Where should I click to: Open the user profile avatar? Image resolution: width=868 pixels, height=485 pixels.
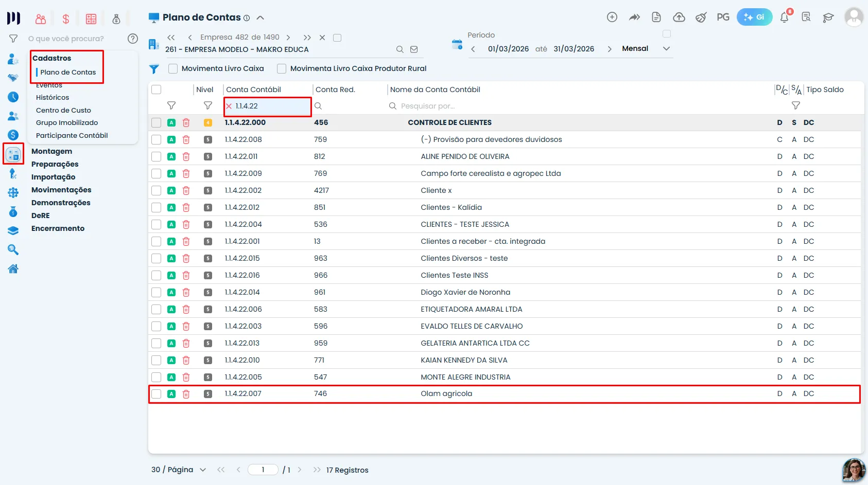coord(854,17)
